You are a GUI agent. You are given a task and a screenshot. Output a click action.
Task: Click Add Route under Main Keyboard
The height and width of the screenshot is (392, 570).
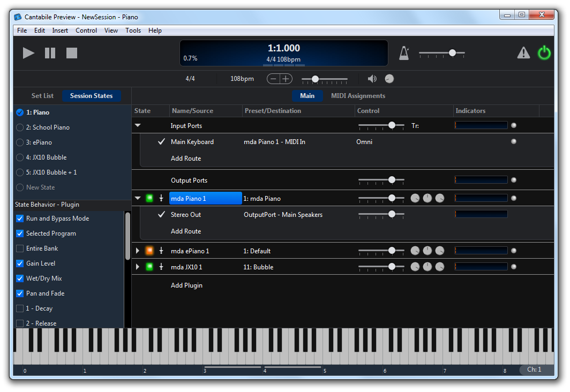click(186, 159)
